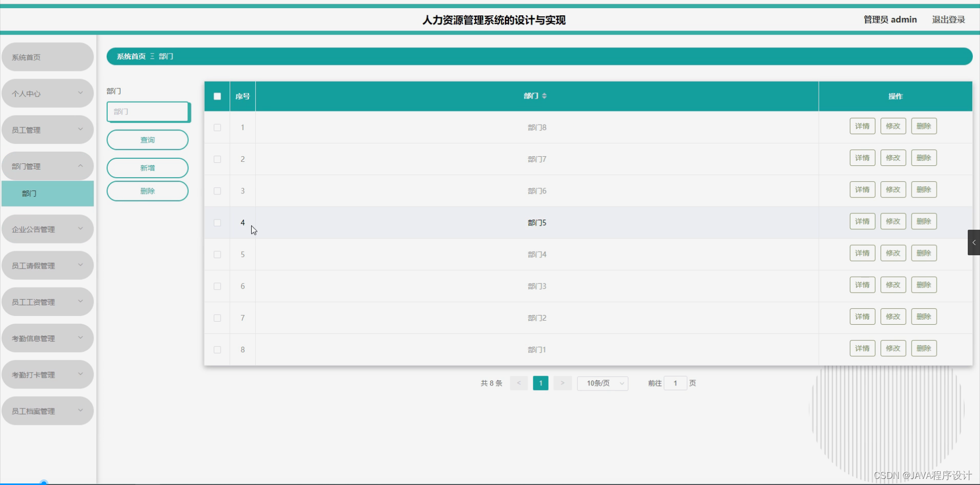Toggle the select-all checkbox in table header

click(x=217, y=96)
